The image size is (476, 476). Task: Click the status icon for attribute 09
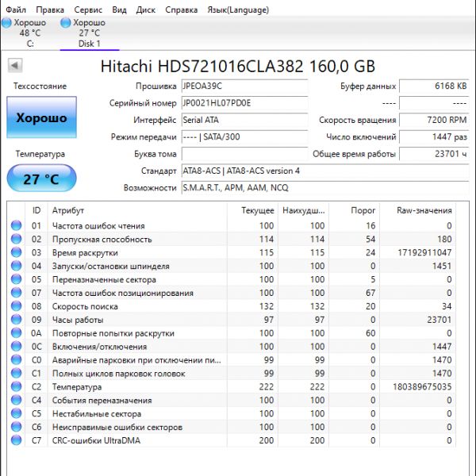pos(17,320)
